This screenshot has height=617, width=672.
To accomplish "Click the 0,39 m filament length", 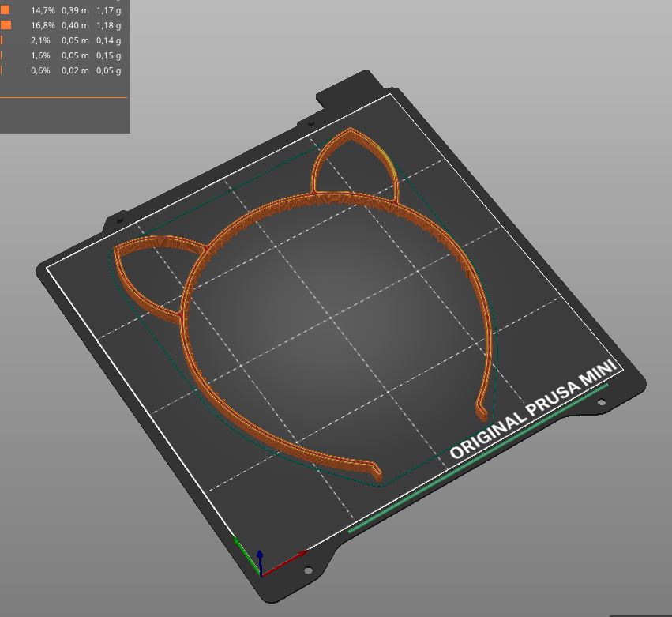I will tap(76, 10).
